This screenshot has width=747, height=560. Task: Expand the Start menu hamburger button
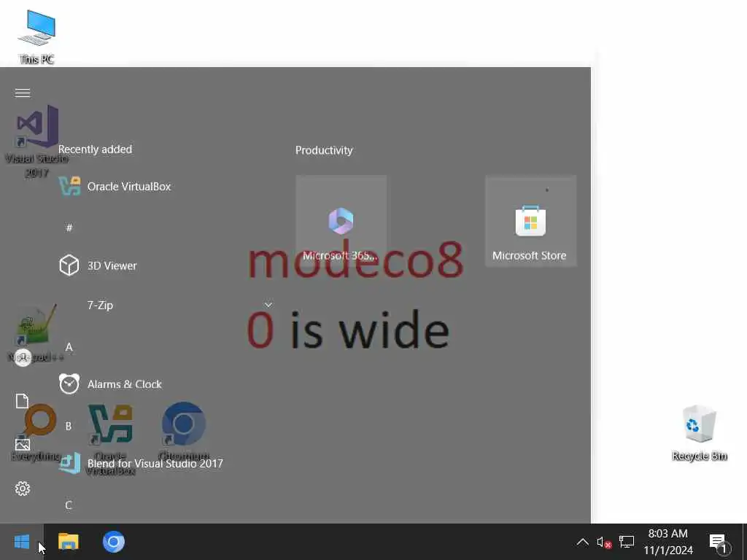[x=23, y=93]
